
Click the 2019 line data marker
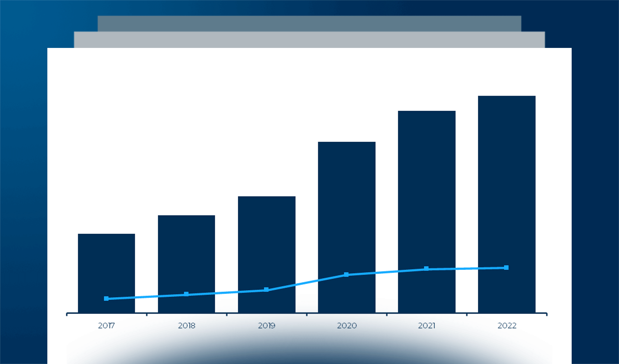[266, 290]
